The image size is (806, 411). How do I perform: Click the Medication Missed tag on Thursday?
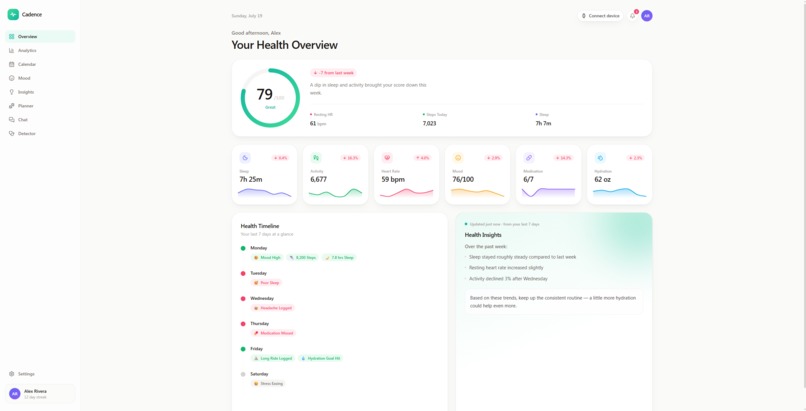tap(273, 333)
